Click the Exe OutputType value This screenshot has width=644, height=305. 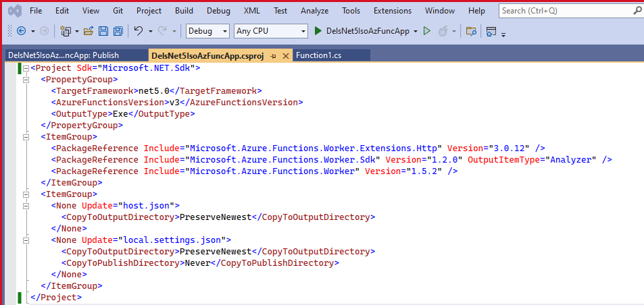(120, 114)
